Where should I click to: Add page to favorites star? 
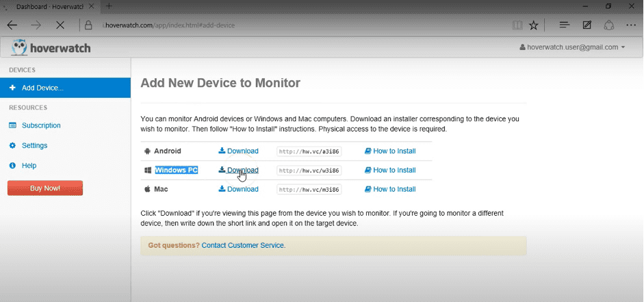coord(534,25)
